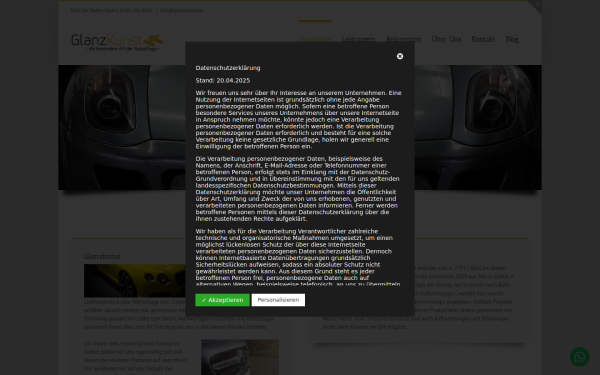Click the Glanzkunst section heading
The image size is (600, 375).
click(x=102, y=256)
